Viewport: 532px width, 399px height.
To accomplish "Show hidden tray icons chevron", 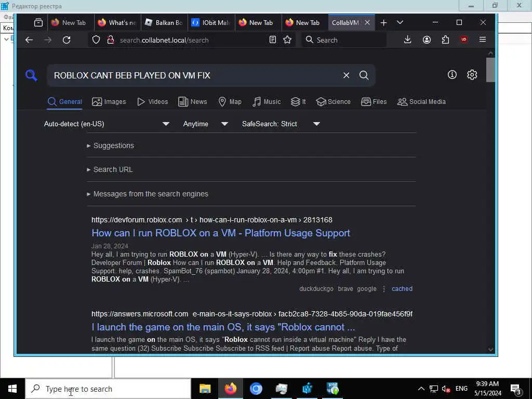I will click(421, 389).
